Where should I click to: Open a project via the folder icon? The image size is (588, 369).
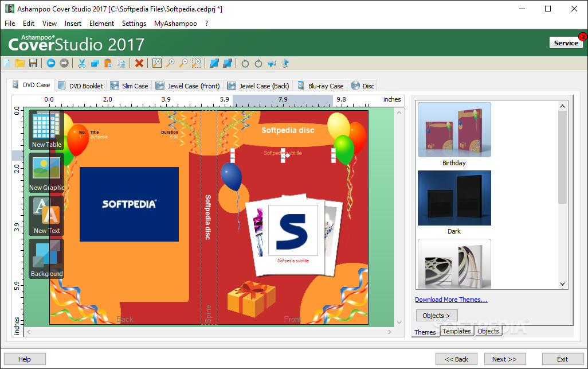20,63
